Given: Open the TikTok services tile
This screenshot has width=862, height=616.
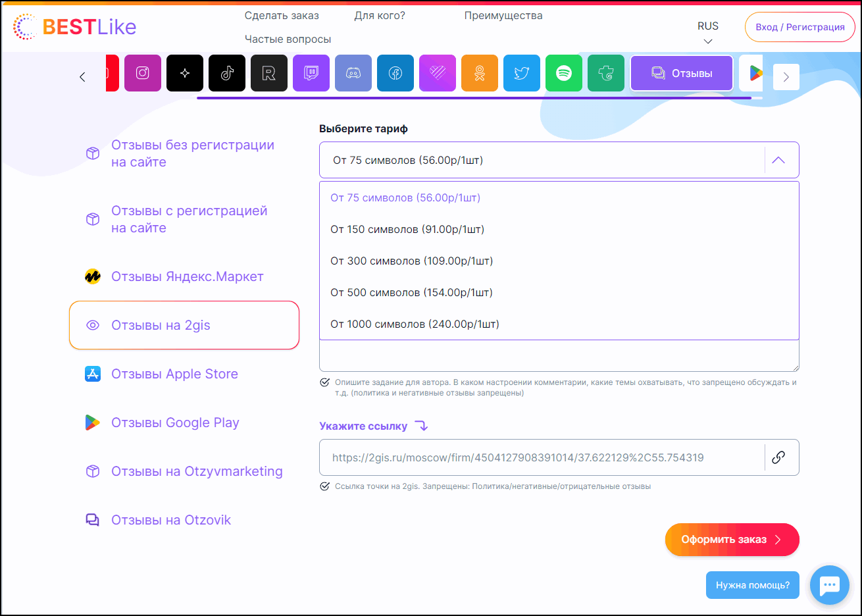Looking at the screenshot, I should 227,73.
